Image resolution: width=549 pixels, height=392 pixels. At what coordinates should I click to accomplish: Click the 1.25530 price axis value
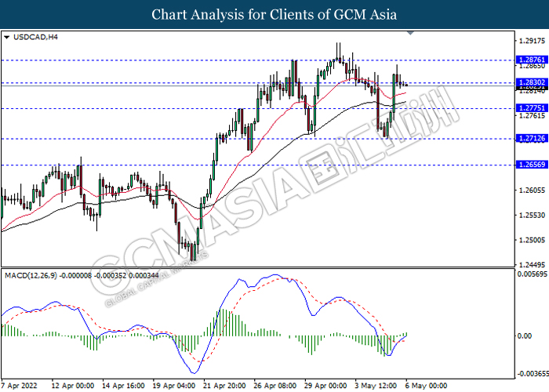coord(533,216)
